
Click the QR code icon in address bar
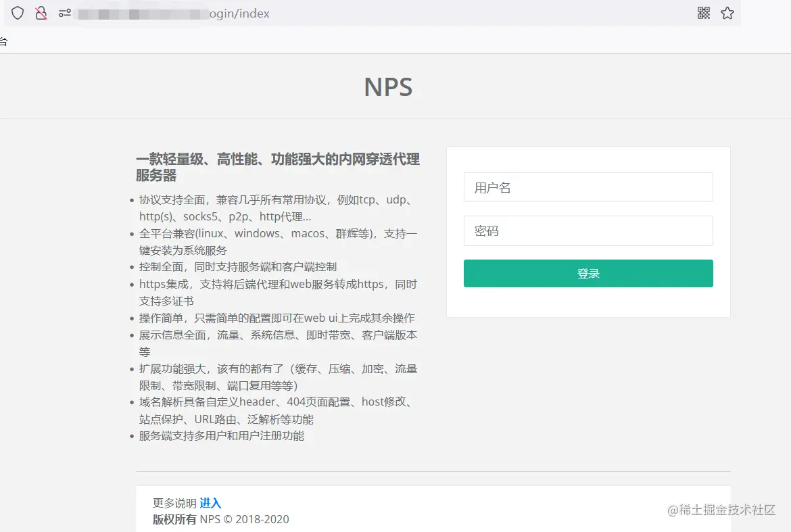click(x=704, y=13)
